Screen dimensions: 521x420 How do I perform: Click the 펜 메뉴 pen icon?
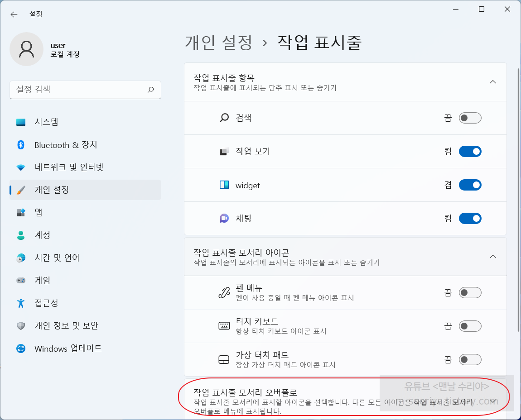pos(224,292)
